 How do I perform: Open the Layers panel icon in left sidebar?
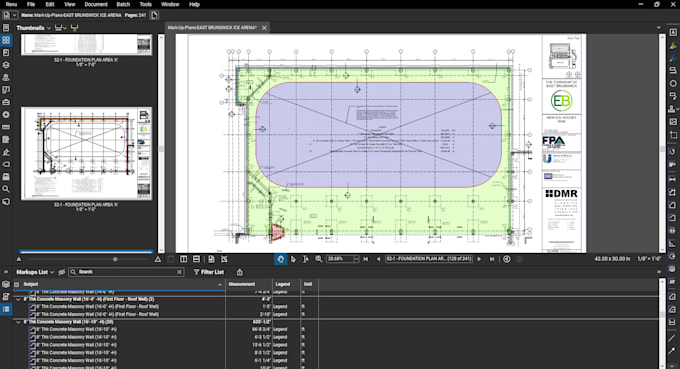(x=6, y=65)
